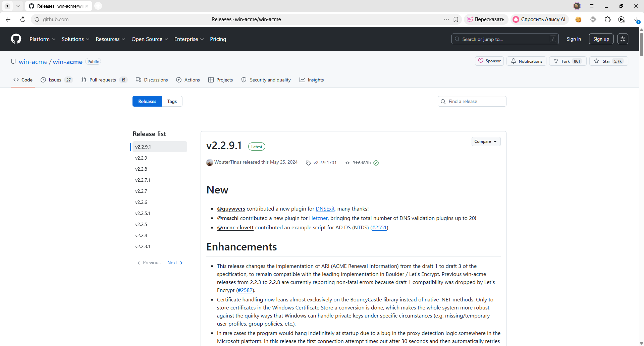This screenshot has width=644, height=346.
Task: Open the appearance settings icon beside Sign up
Action: click(x=623, y=39)
